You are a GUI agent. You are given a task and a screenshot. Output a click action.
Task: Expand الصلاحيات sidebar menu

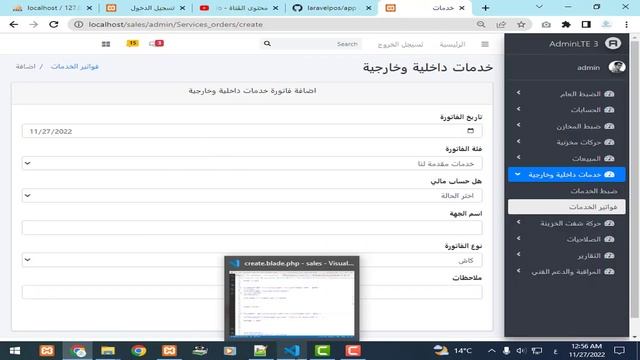click(567, 239)
